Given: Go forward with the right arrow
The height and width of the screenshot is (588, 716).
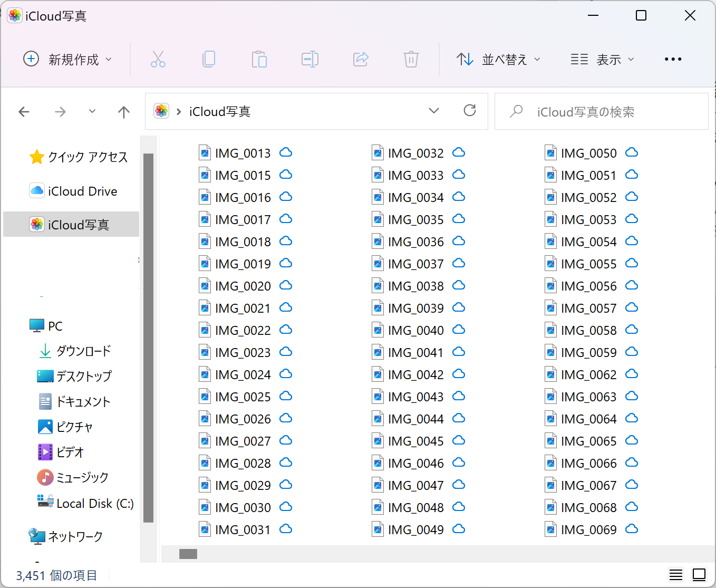Looking at the screenshot, I should click(61, 112).
